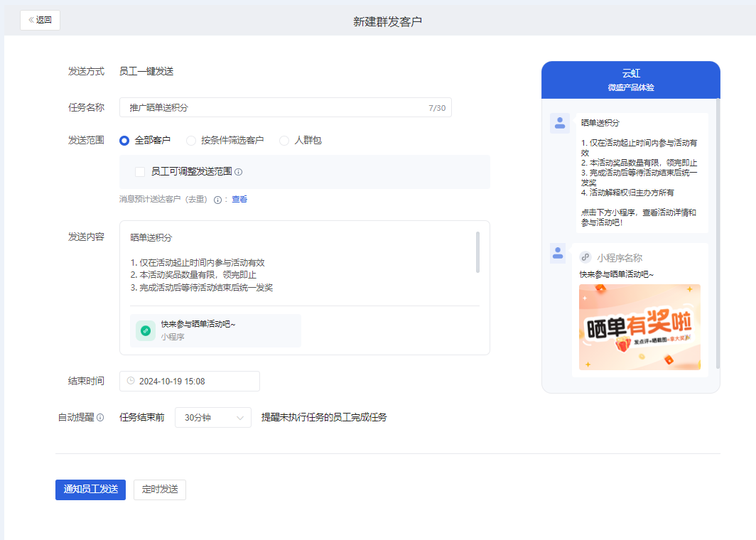The width and height of the screenshot is (756, 540).
Task: Click the 任务结束前 label
Action: coord(142,418)
